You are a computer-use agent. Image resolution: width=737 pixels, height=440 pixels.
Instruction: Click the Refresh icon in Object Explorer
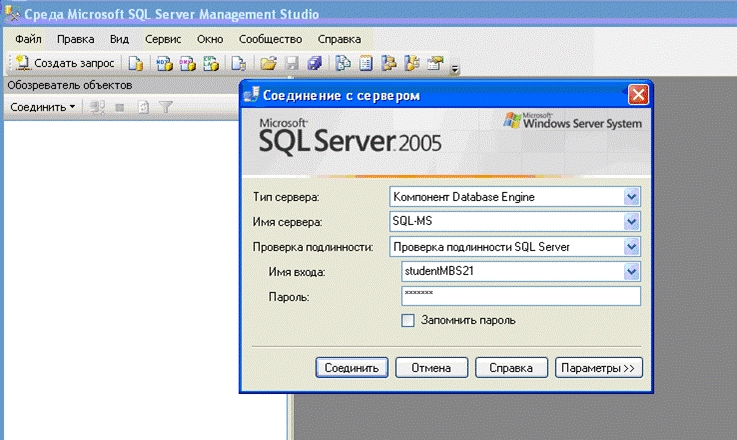pyautogui.click(x=143, y=107)
